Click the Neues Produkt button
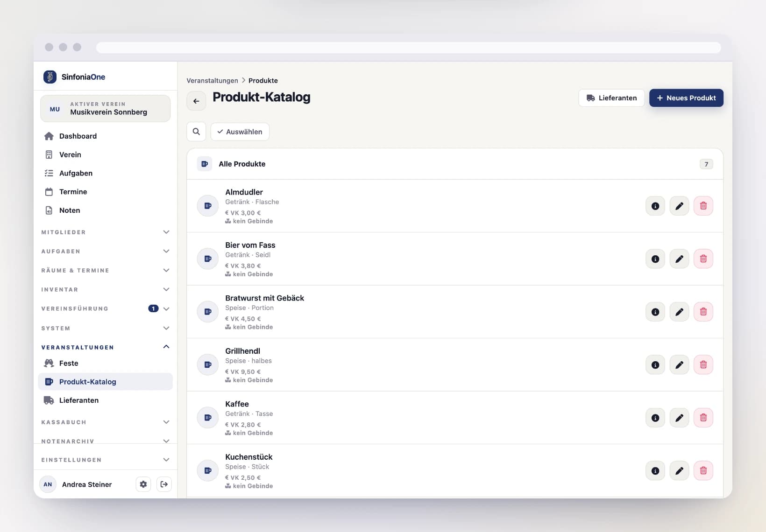The width and height of the screenshot is (766, 532). coord(686,98)
